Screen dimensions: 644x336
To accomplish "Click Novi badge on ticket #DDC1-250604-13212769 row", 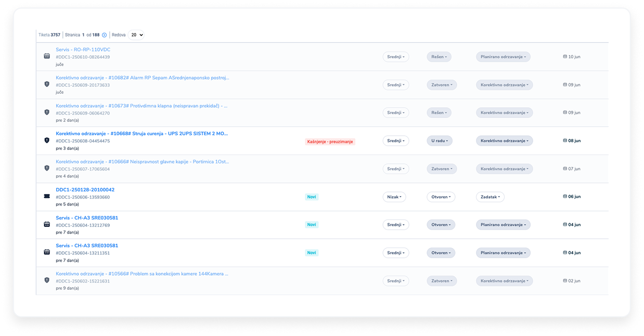I will 312,225.
